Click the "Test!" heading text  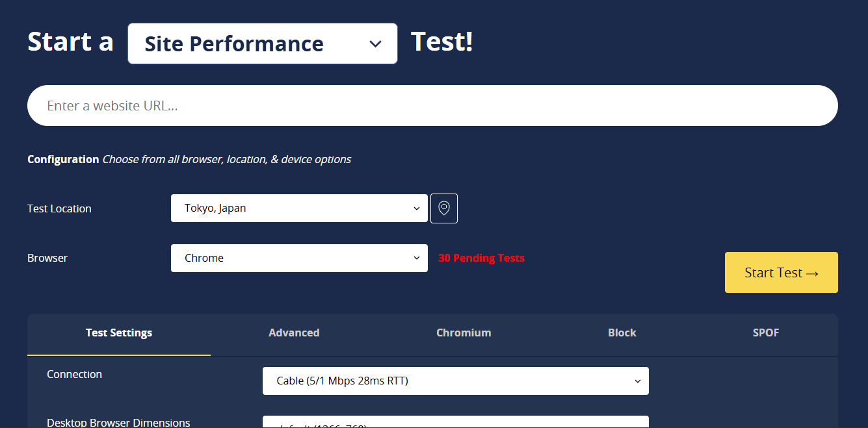(442, 42)
